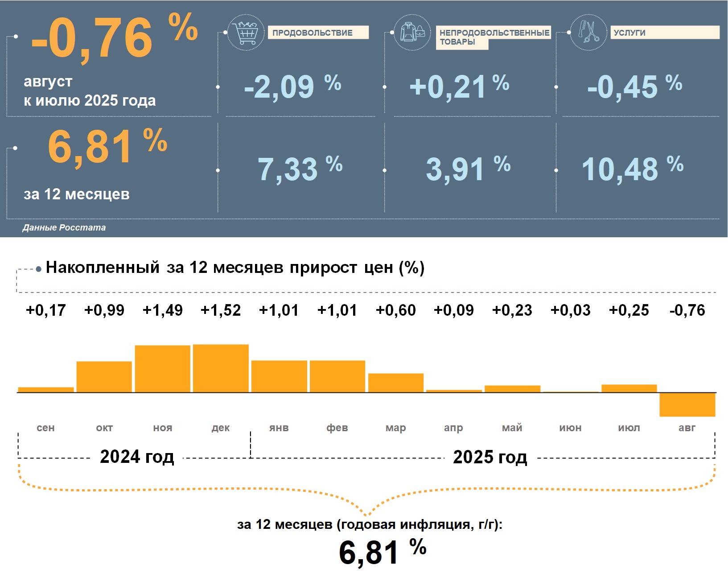Click the non-food 3,91 % value
The width and height of the screenshot is (728, 573).
coord(468,169)
